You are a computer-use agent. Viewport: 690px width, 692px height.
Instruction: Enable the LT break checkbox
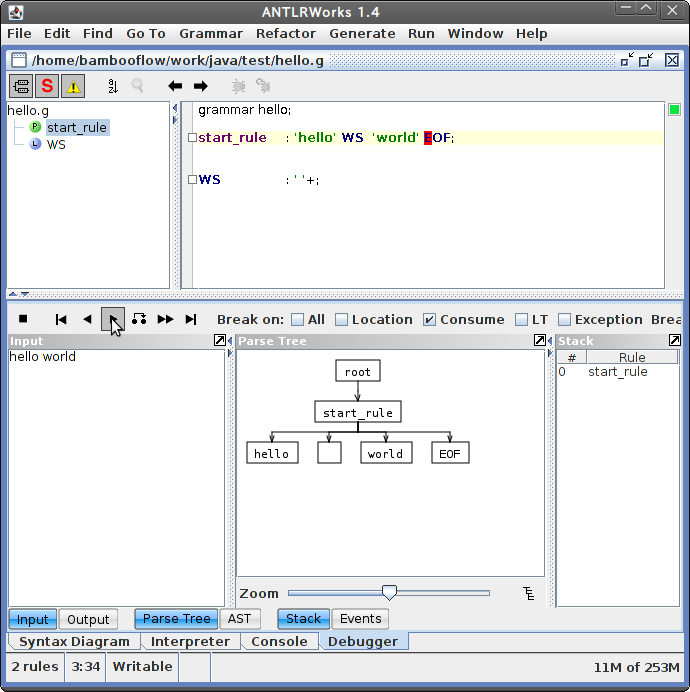coord(521,320)
